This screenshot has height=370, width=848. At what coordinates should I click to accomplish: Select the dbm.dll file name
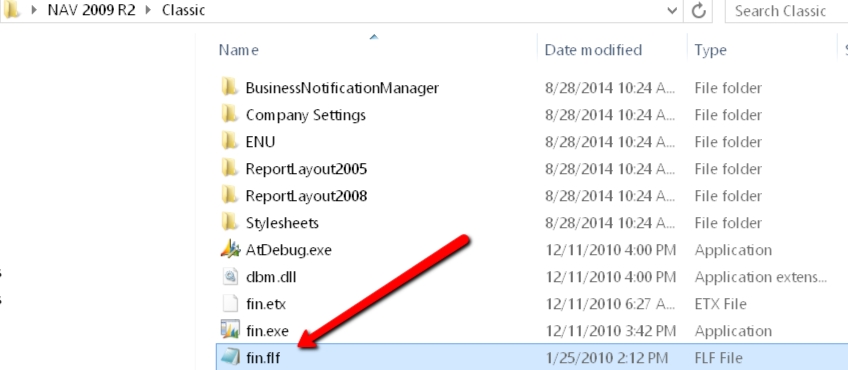[270, 277]
